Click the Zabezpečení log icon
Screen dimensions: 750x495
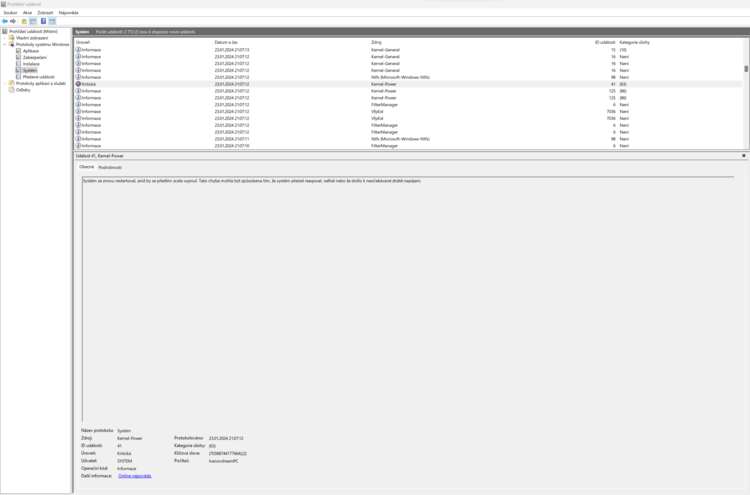point(19,57)
